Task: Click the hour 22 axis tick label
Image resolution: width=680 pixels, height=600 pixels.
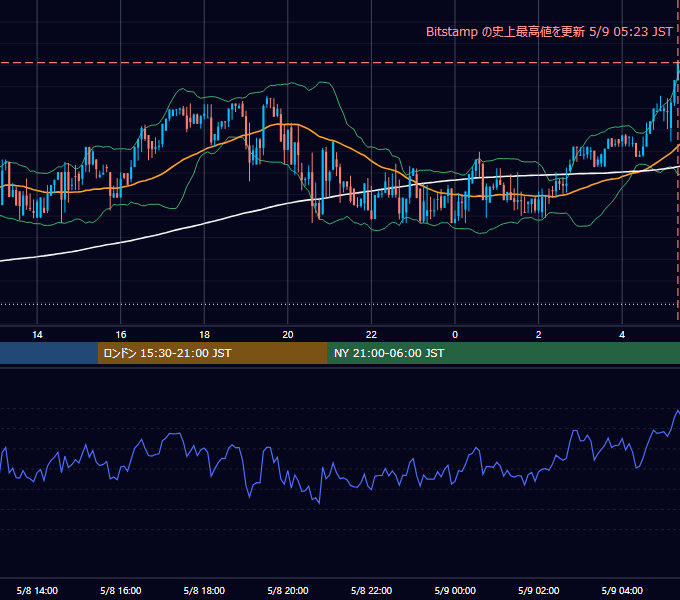Action: tap(371, 335)
